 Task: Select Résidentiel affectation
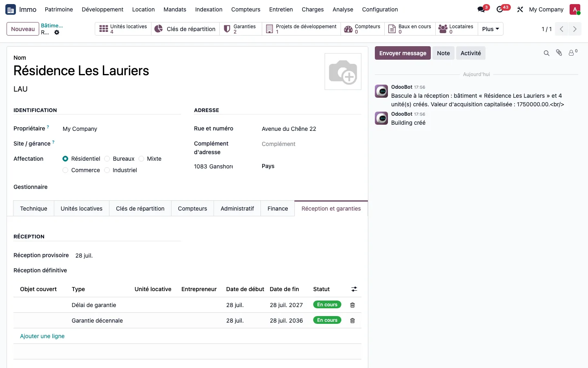click(65, 159)
